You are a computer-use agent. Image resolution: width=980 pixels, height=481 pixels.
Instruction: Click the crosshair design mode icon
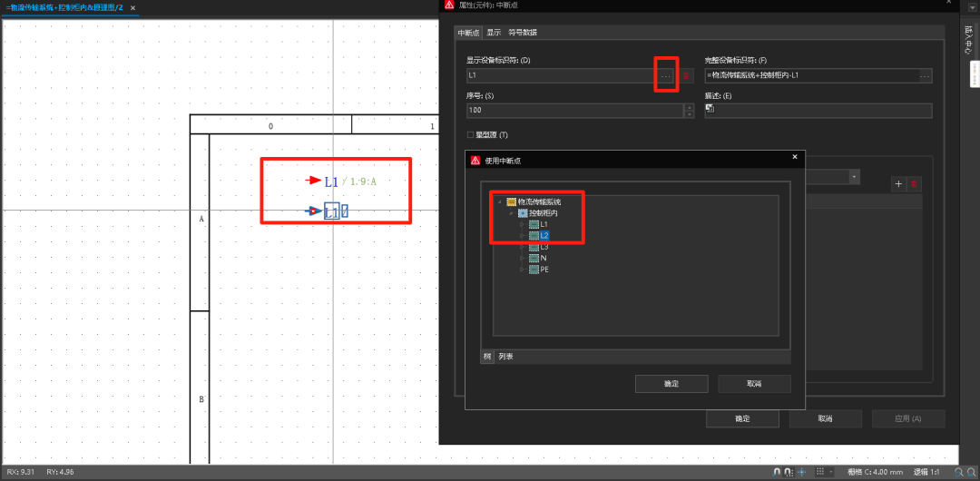802,472
